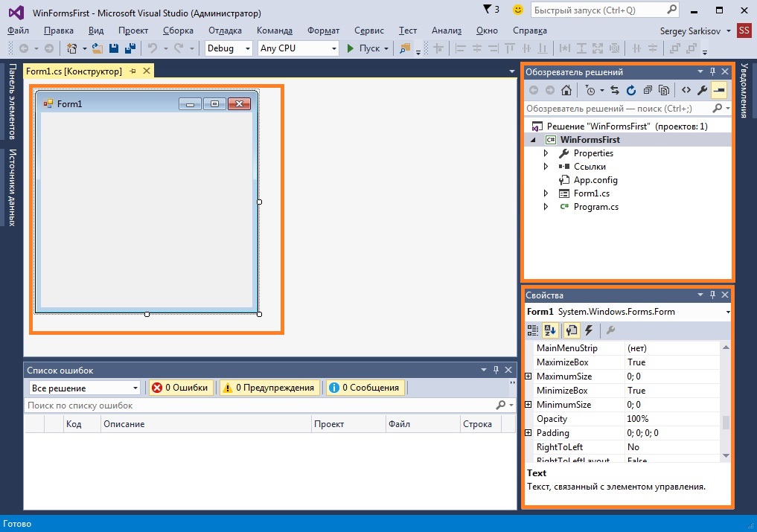Image resolution: width=757 pixels, height=532 pixels.
Task: Click the Save All icon
Action: click(x=130, y=48)
